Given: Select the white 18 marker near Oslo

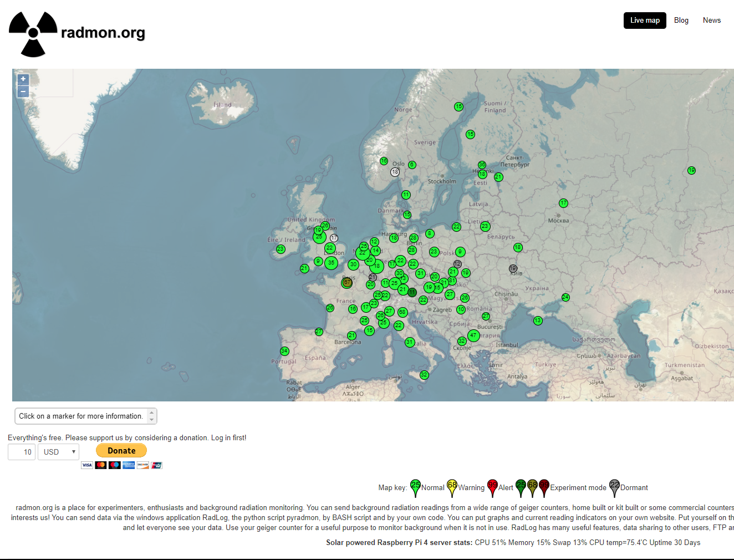Looking at the screenshot, I should 395,172.
